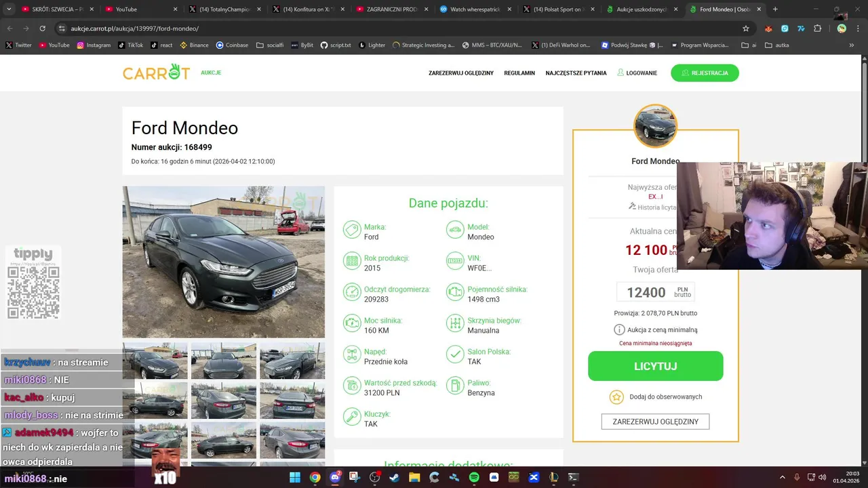Switch to the YouTube tab

point(141,9)
